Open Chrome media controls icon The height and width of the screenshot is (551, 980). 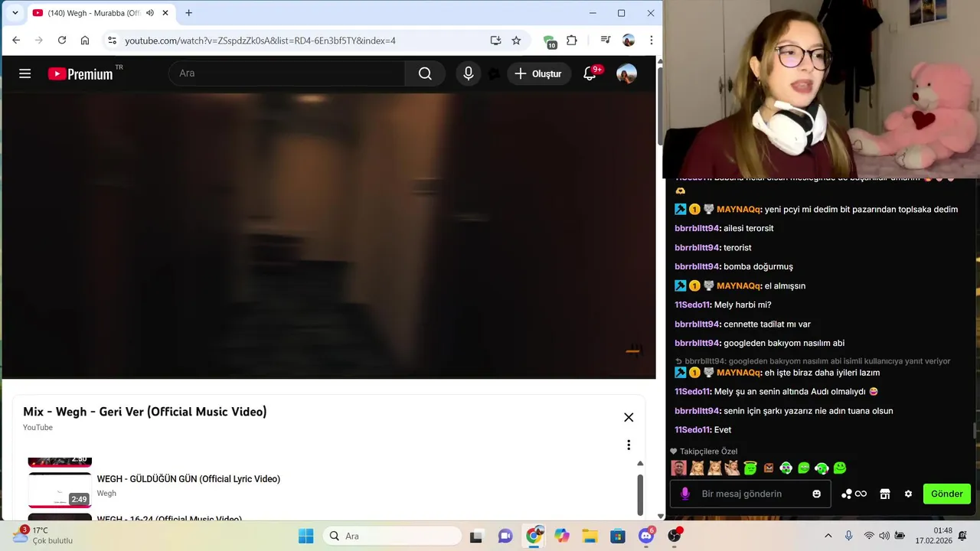pos(606,41)
